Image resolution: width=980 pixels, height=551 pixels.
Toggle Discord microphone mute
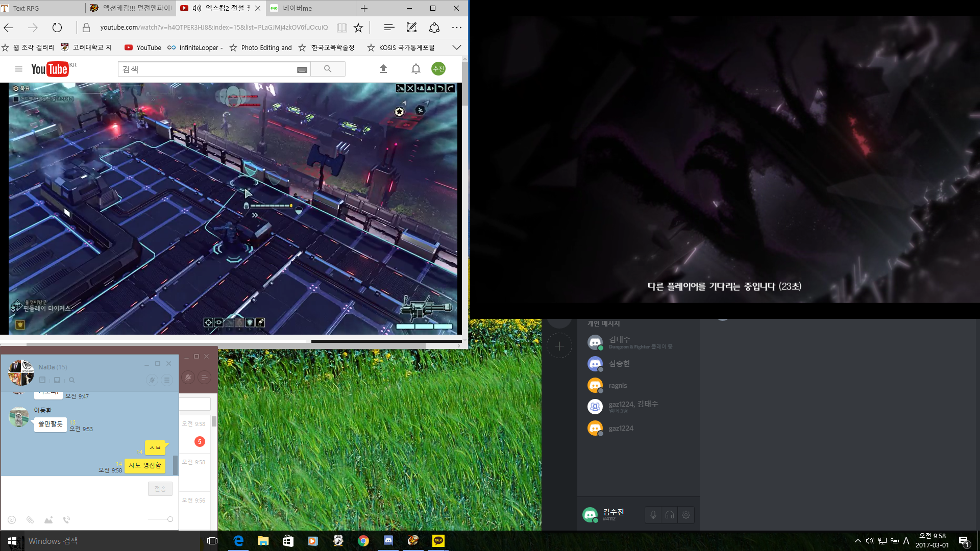653,515
